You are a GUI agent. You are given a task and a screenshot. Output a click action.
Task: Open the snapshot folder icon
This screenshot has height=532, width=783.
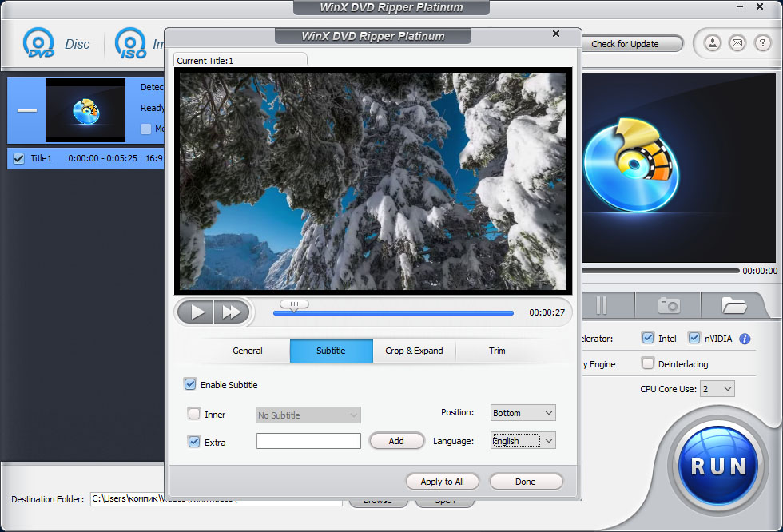(x=733, y=305)
